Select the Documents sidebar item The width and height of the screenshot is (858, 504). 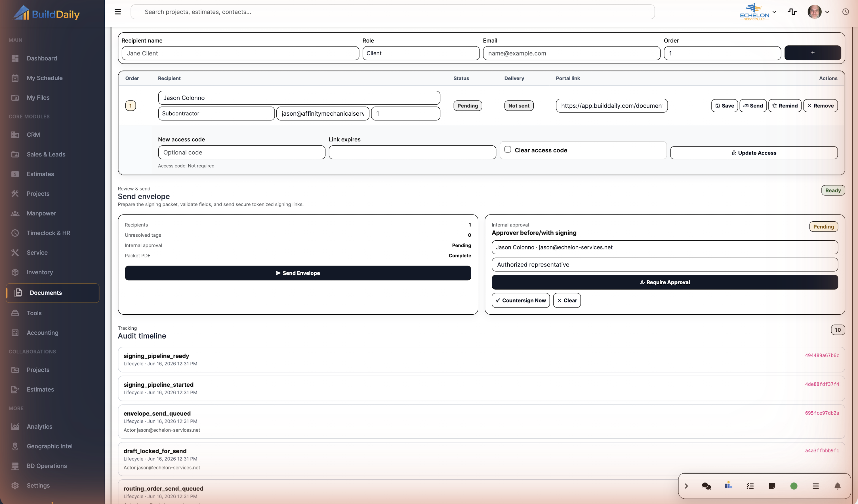click(x=53, y=293)
